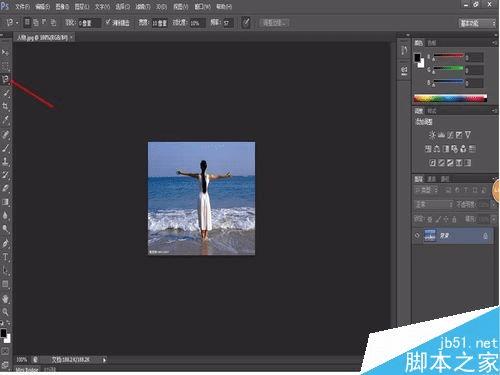Viewport: 500px width, 375px height.
Task: Open the layer filter type dropdown
Action: 426,190
